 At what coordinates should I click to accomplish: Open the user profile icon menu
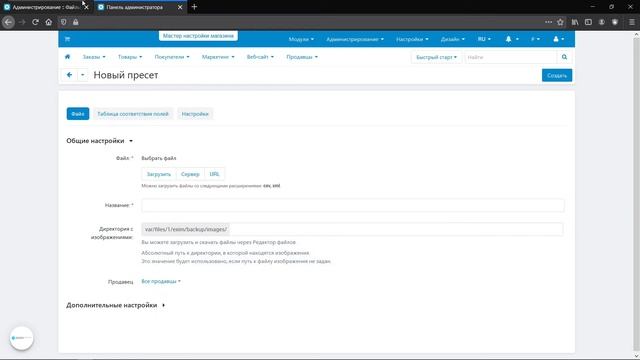click(558, 39)
